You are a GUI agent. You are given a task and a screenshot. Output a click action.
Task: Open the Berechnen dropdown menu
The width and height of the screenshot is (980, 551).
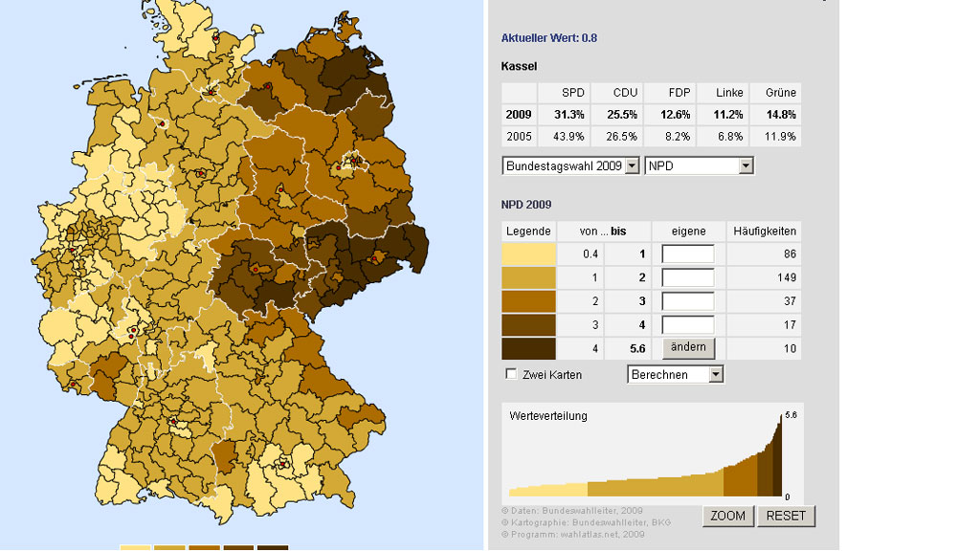(x=676, y=374)
